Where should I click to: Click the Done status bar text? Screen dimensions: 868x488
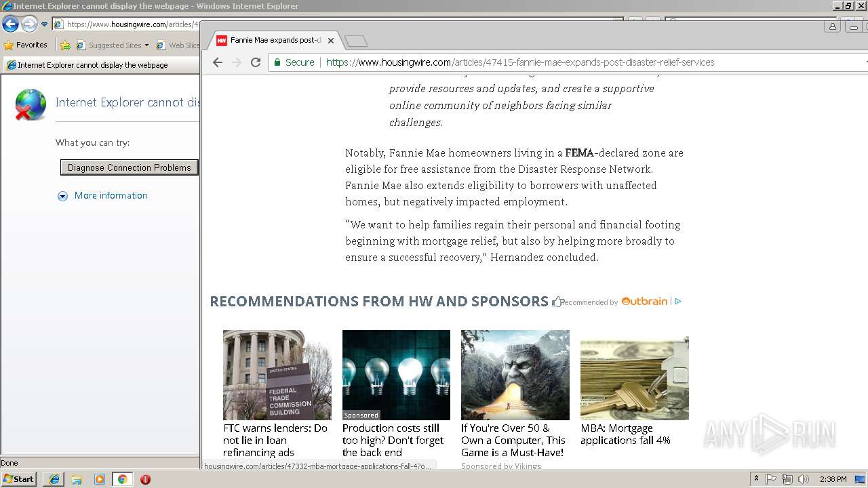click(x=9, y=463)
